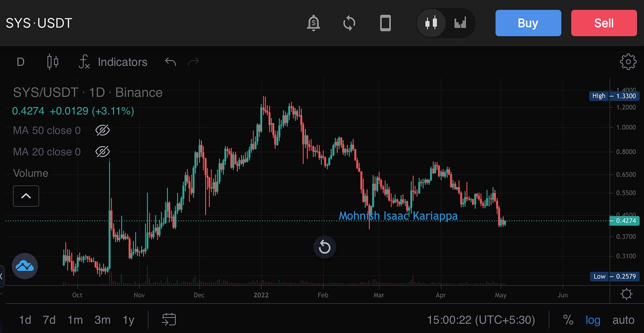Screen dimensions: 644x333
Task: Open timezone menu at 15:00:22 (UTC+5:30)
Action: pos(481,320)
